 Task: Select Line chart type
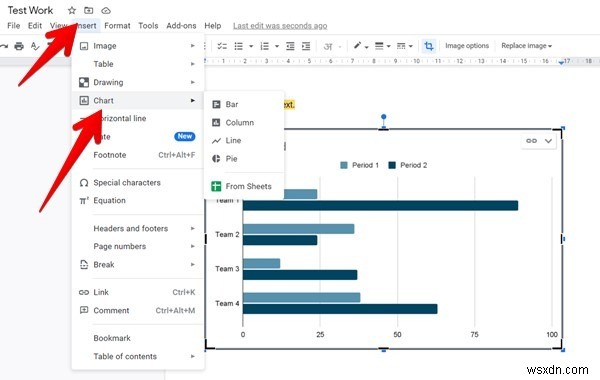coord(244,140)
